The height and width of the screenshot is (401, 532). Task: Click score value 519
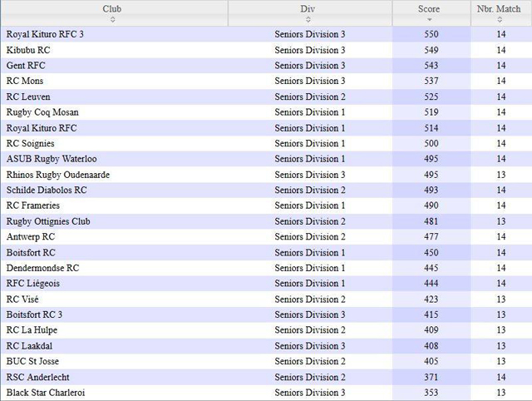coord(431,112)
